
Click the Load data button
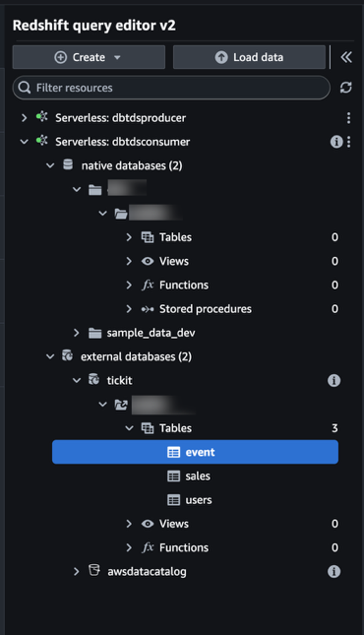[249, 57]
